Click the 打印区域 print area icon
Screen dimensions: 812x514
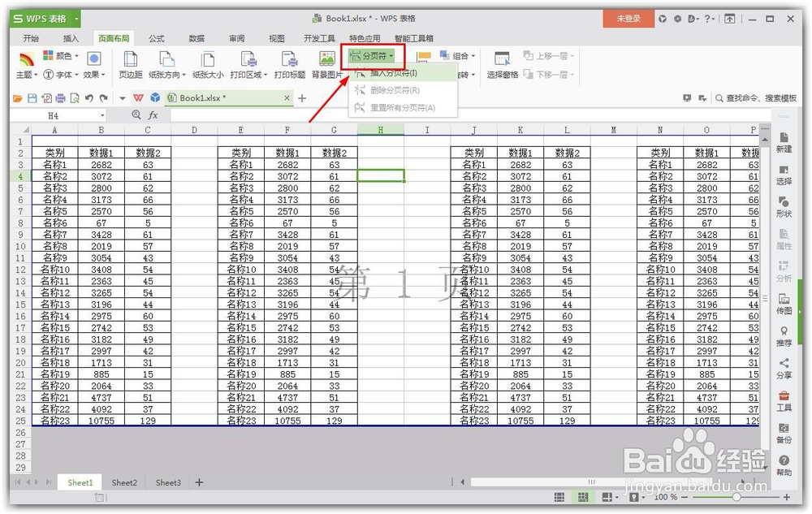click(248, 58)
